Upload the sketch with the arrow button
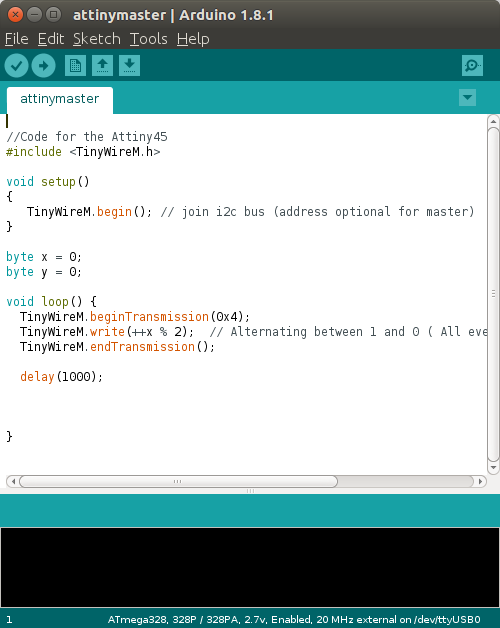 [x=43, y=66]
